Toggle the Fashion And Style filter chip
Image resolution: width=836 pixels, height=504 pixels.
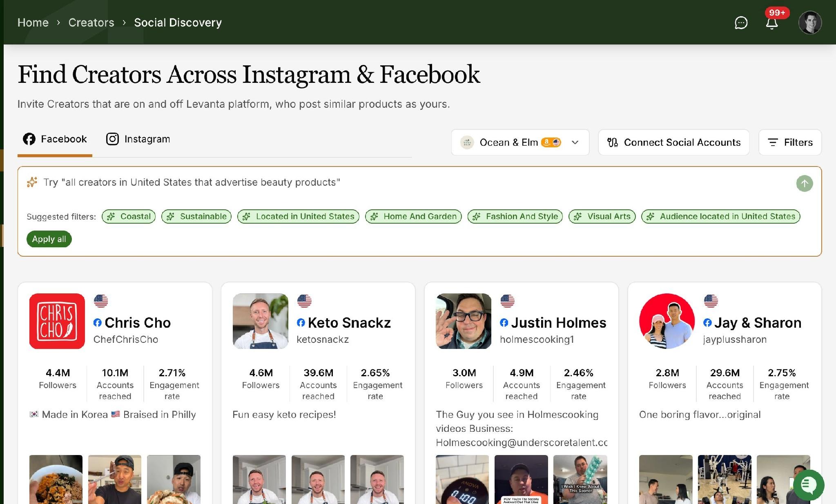(515, 216)
